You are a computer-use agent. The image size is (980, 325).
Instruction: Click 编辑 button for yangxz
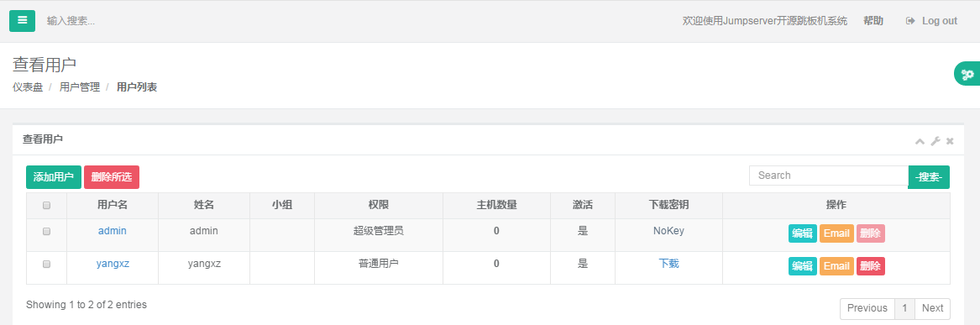tap(803, 266)
